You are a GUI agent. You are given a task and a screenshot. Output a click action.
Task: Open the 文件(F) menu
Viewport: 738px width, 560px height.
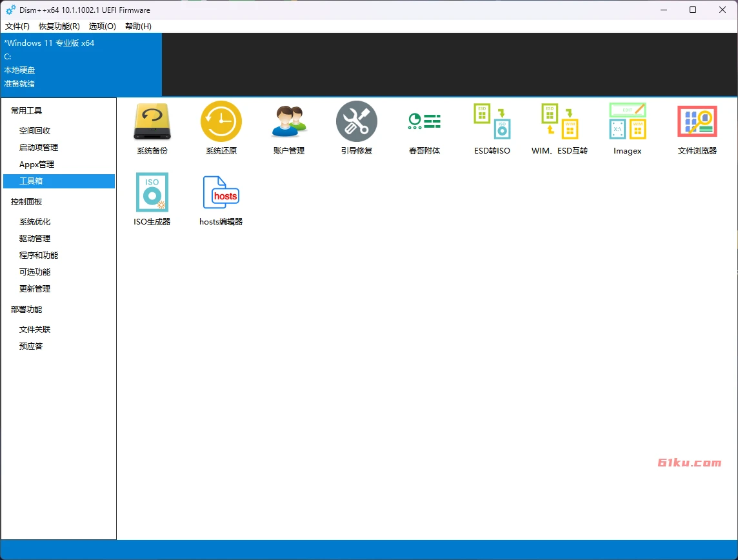(17, 26)
